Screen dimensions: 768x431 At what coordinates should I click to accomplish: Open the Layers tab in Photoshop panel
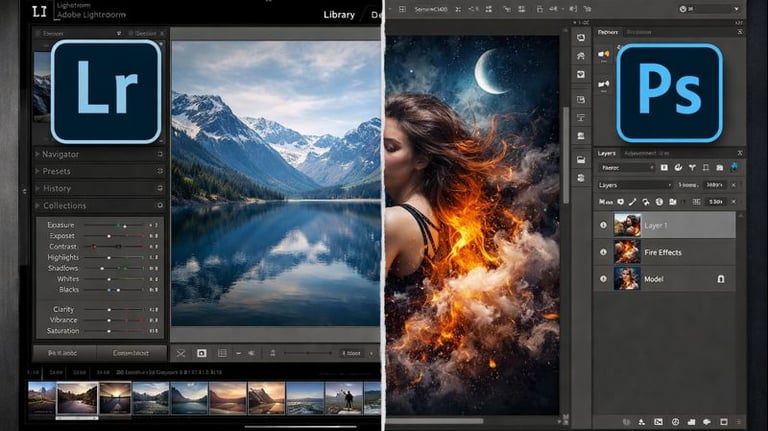click(607, 153)
